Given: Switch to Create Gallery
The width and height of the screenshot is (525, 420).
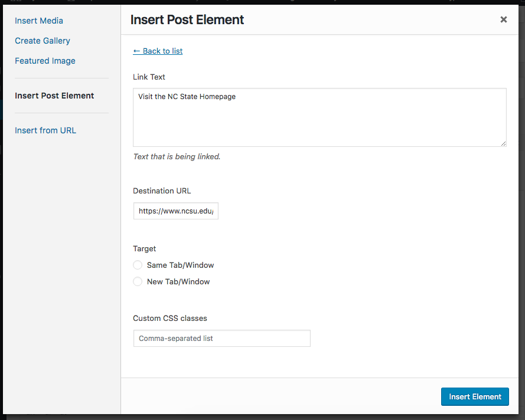Looking at the screenshot, I should click(x=43, y=41).
